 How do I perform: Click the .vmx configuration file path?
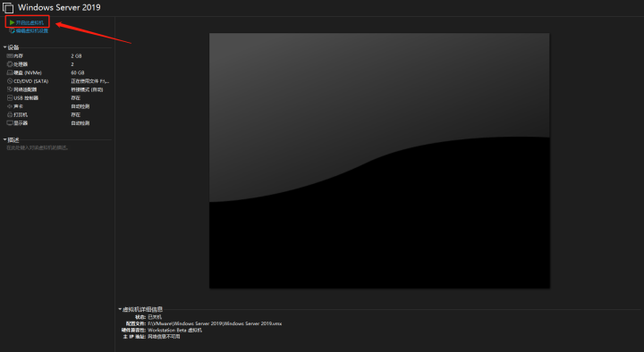click(x=215, y=323)
